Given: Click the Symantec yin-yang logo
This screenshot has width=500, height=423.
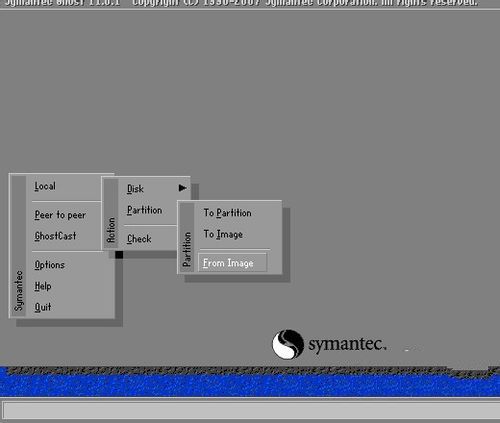Looking at the screenshot, I should coord(288,344).
